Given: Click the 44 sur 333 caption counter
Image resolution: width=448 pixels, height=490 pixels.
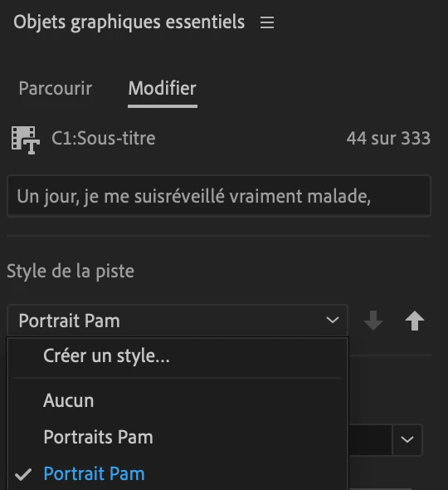Looking at the screenshot, I should click(388, 139).
